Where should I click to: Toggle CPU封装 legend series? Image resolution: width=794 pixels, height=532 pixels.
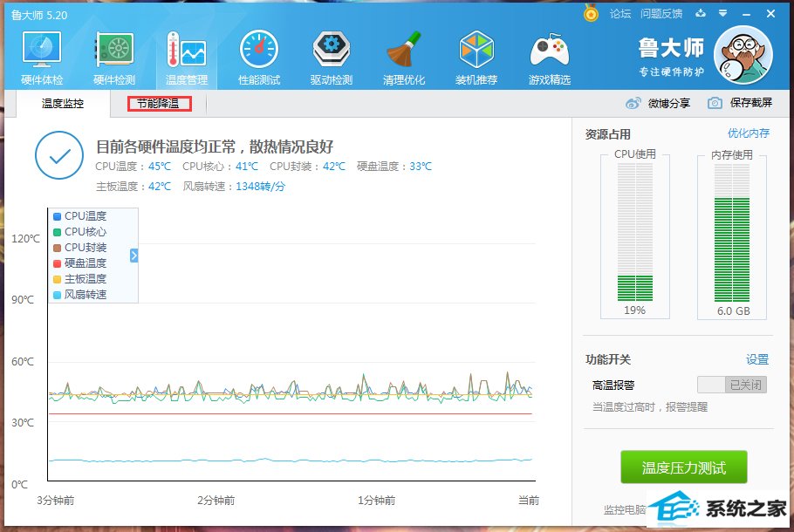tap(79, 248)
